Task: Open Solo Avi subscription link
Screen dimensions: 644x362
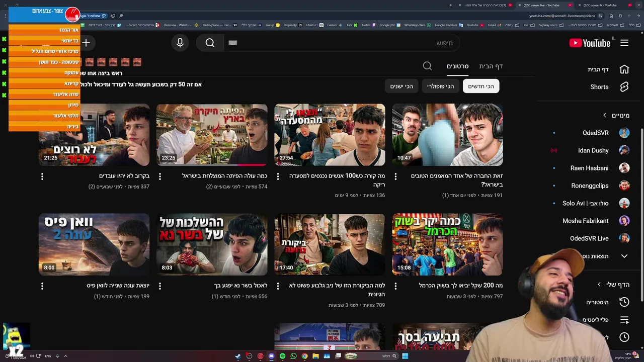Action: (585, 203)
